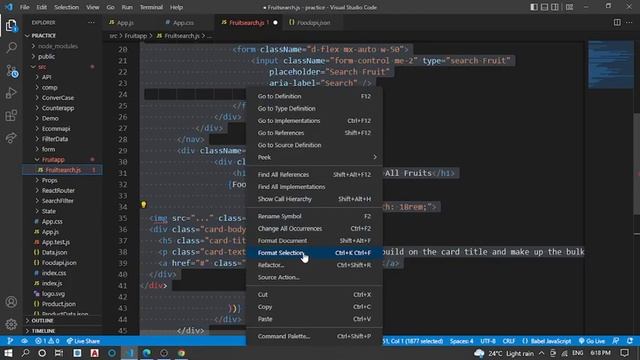This screenshot has height=360, width=640.
Task: Open Task View on taskbar
Action: pos(59,353)
